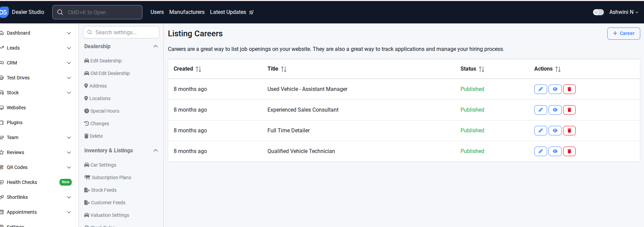Sort by Status column arrows
This screenshot has width=644, height=227.
(482, 69)
